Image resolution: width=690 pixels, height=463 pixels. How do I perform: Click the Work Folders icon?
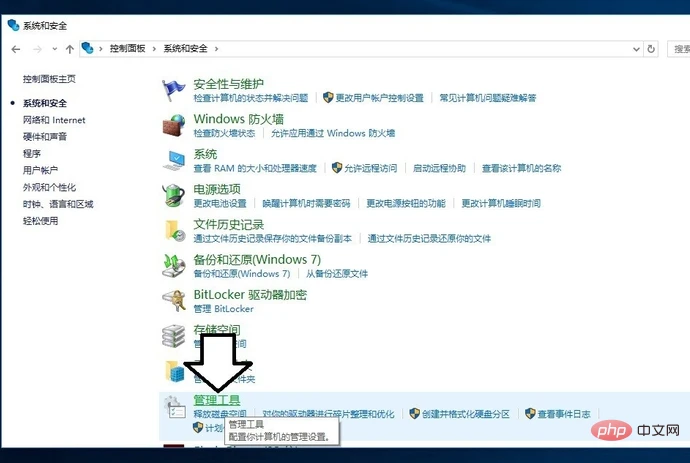(x=174, y=371)
